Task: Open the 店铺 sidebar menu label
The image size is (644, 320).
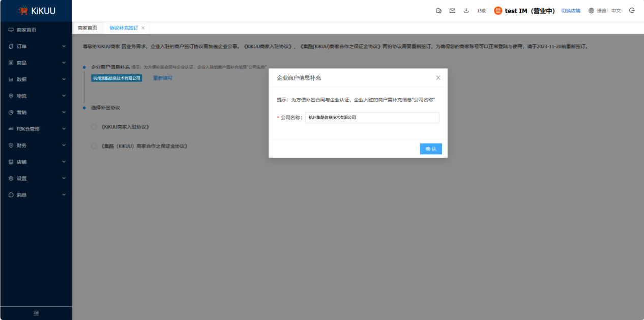Action: pos(21,162)
